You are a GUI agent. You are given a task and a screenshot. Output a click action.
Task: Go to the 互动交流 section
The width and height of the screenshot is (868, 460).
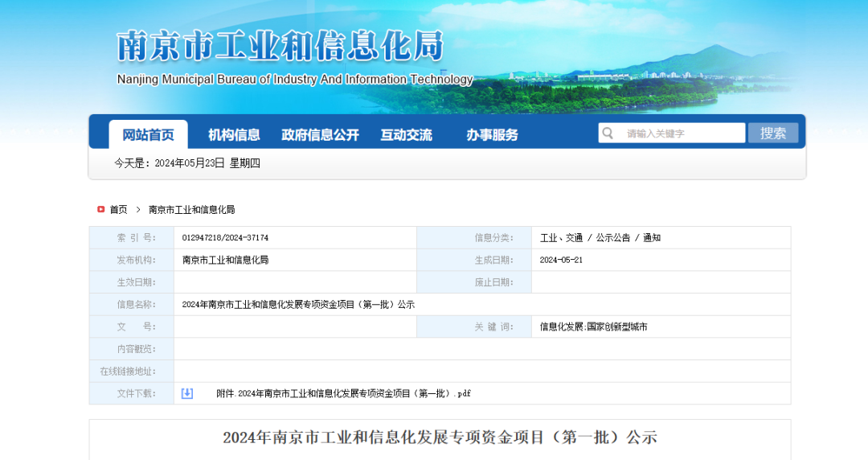click(406, 134)
